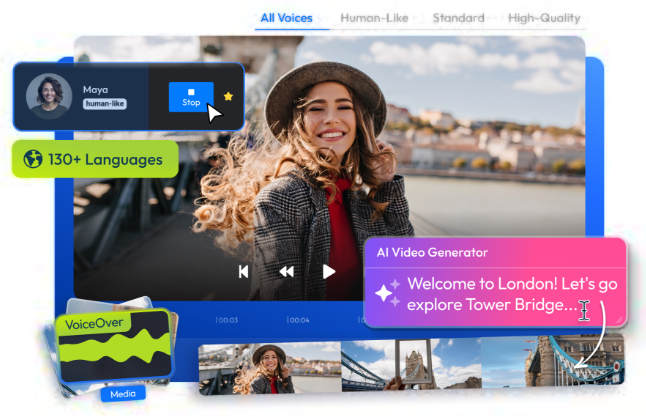Select the Tower Bridge closeup clip
The width and height of the screenshot is (646, 416).
552,361
